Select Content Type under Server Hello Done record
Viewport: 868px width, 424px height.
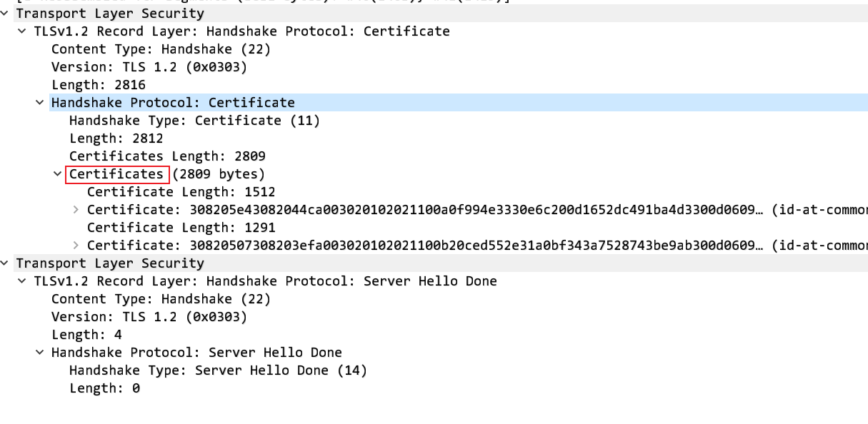(161, 299)
